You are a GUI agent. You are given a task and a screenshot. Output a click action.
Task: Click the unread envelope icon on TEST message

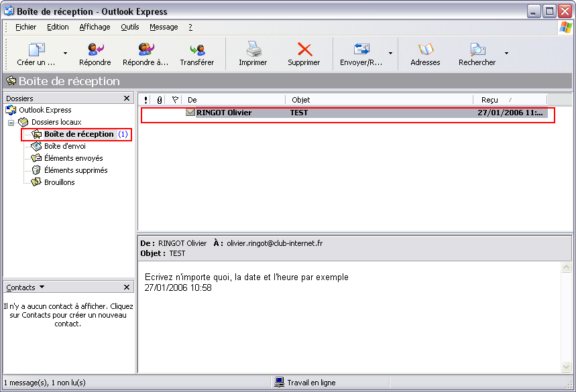(x=190, y=113)
